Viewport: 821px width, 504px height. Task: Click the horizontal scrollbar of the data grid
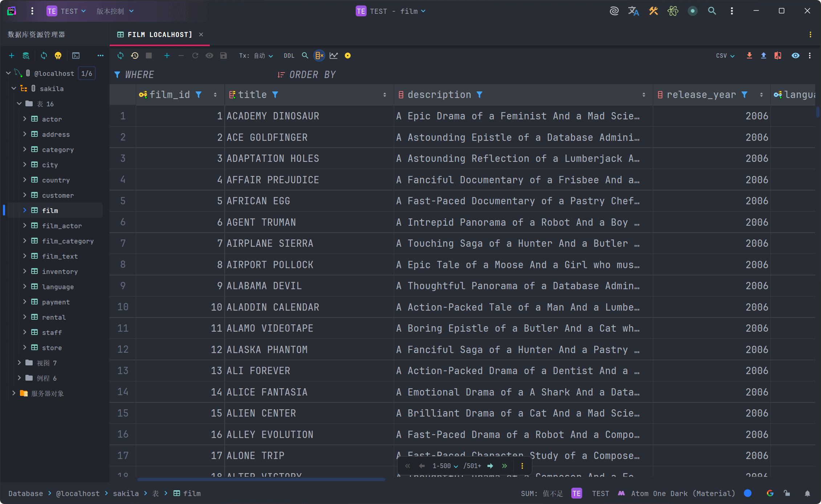tap(261, 479)
